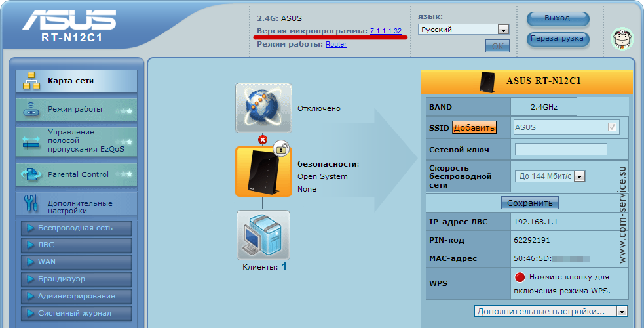Image resolution: width=644 pixels, height=328 pixels.
Task: Open ЛВС settings
Action: click(x=77, y=245)
